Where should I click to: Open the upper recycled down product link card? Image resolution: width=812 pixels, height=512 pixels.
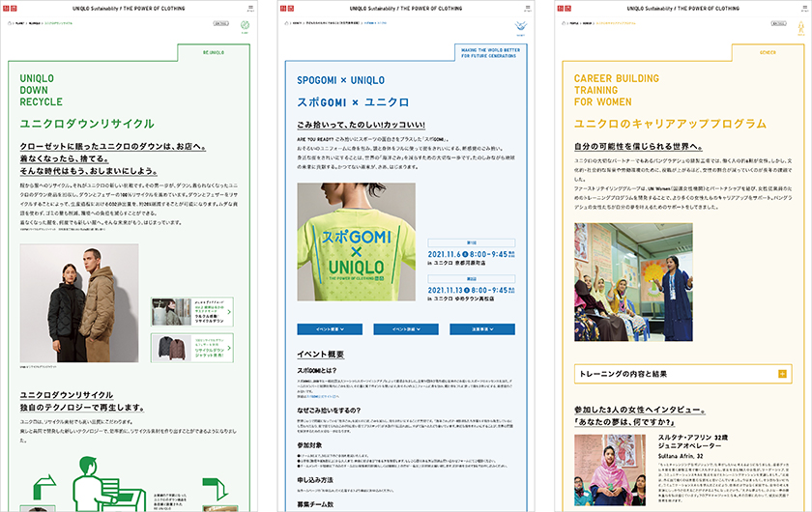191,312
